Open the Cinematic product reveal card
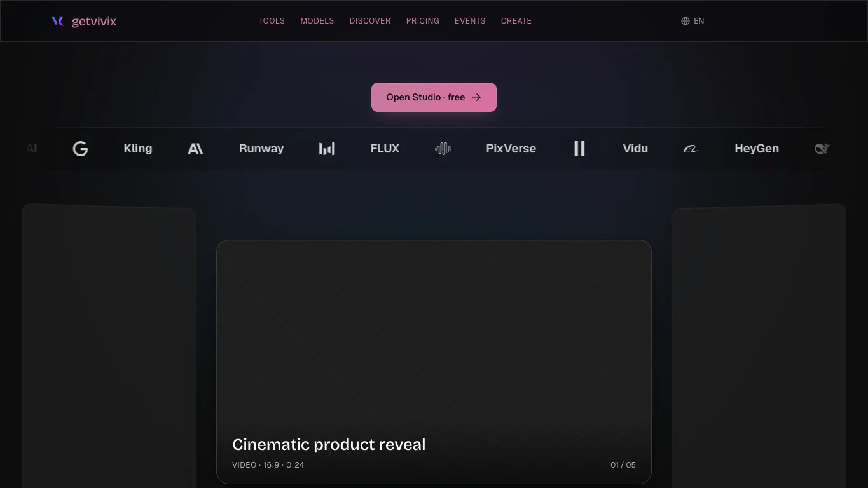 (x=434, y=362)
